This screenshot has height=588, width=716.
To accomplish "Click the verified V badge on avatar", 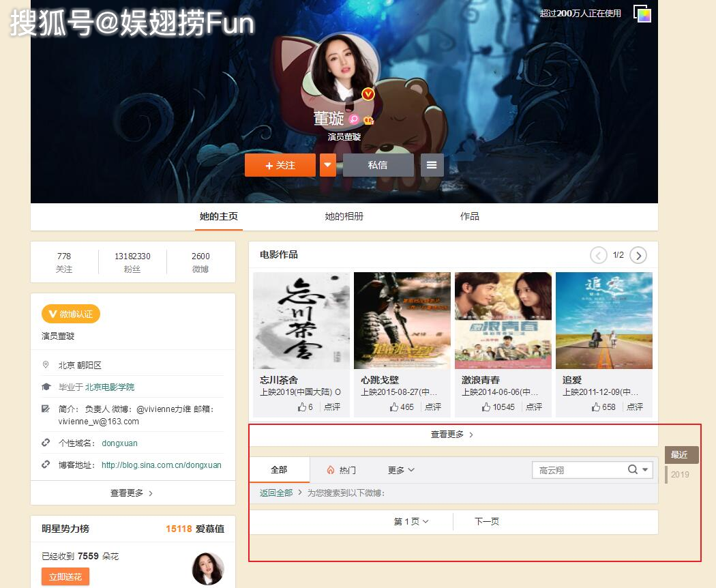I will click(x=368, y=95).
